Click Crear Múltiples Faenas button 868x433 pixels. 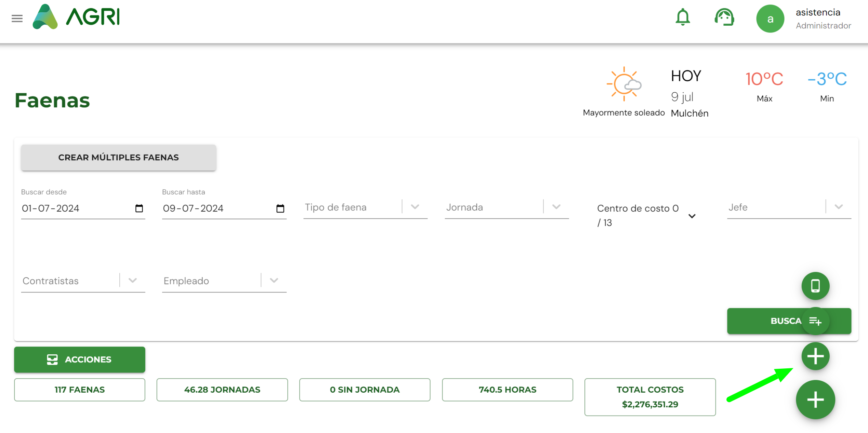pos(118,157)
